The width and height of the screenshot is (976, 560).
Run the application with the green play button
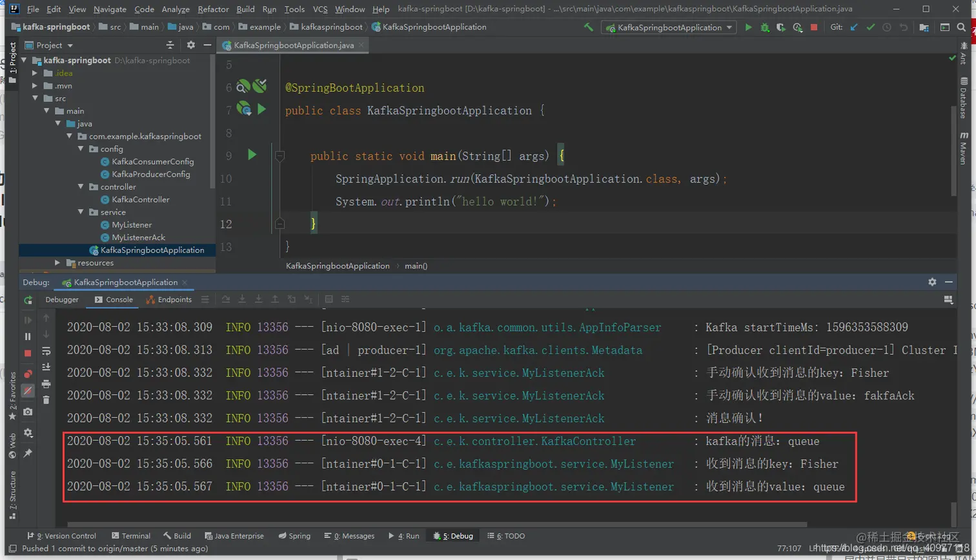748,27
